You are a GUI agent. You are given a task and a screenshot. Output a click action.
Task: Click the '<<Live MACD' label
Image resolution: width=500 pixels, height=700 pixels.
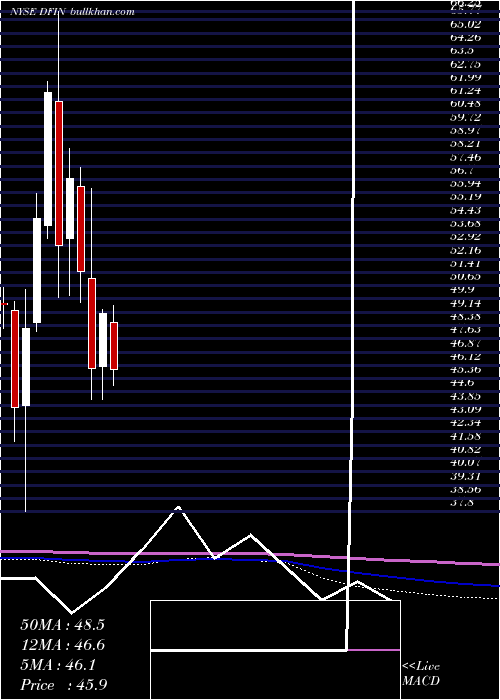tap(421, 673)
